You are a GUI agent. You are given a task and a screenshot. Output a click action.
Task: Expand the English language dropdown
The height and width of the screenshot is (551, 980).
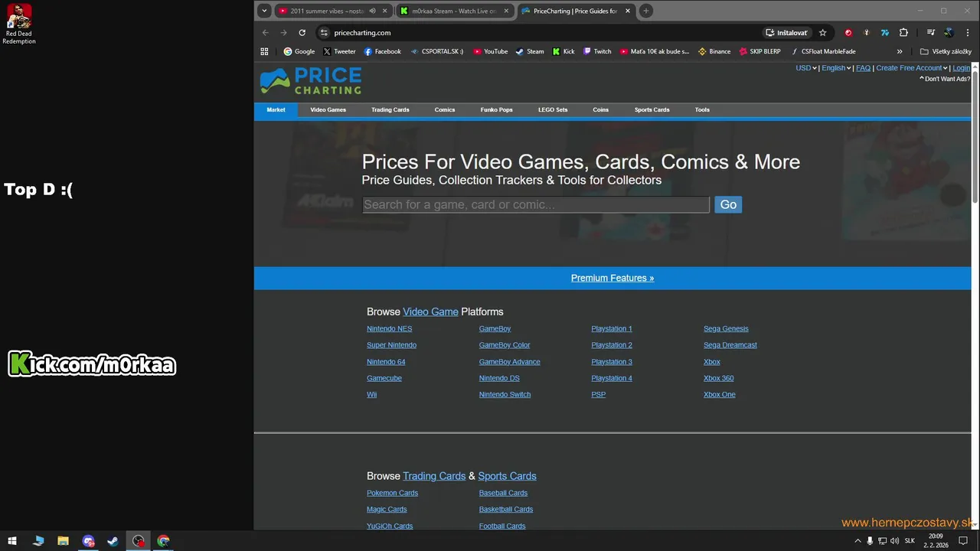click(836, 68)
